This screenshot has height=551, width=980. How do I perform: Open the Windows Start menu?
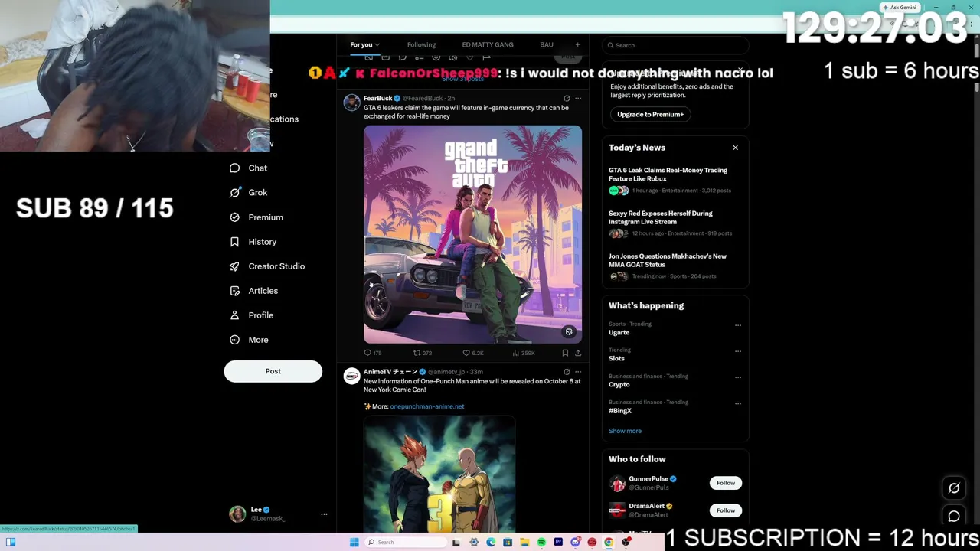[354, 543]
